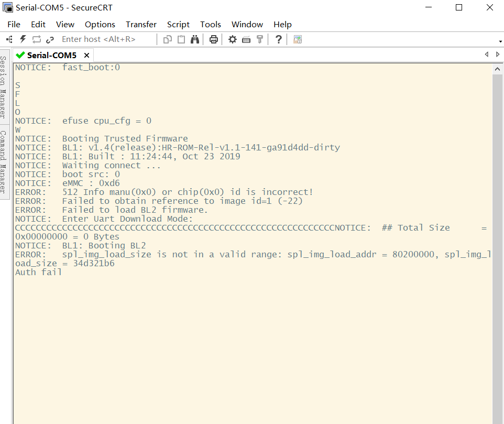Close the Serial-COM5 tab
Viewport: 504px width, 424px height.
[87, 55]
